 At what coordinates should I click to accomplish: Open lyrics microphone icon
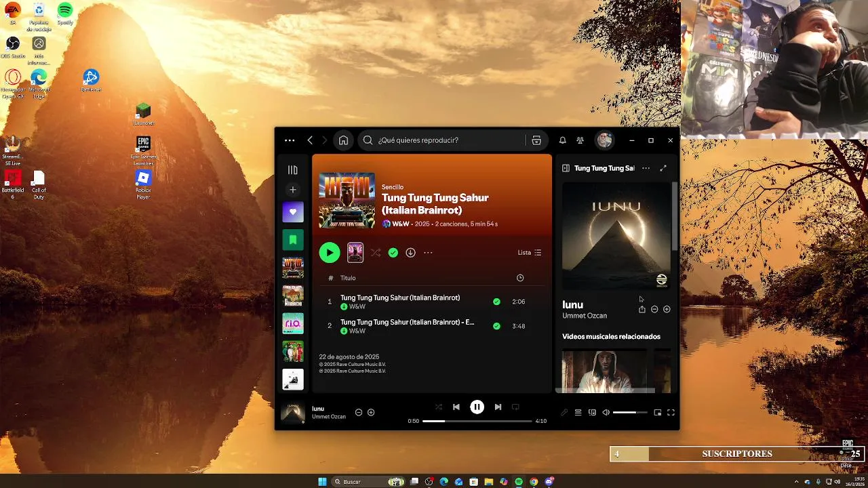click(564, 412)
